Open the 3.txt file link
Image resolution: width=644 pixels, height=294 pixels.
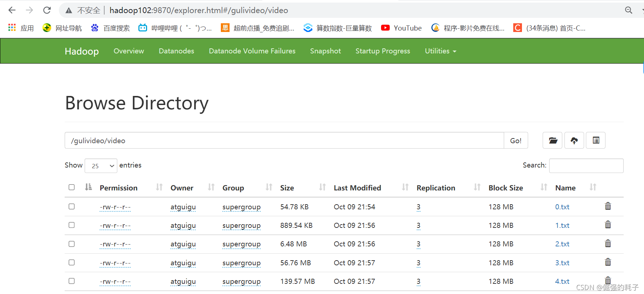click(x=562, y=263)
